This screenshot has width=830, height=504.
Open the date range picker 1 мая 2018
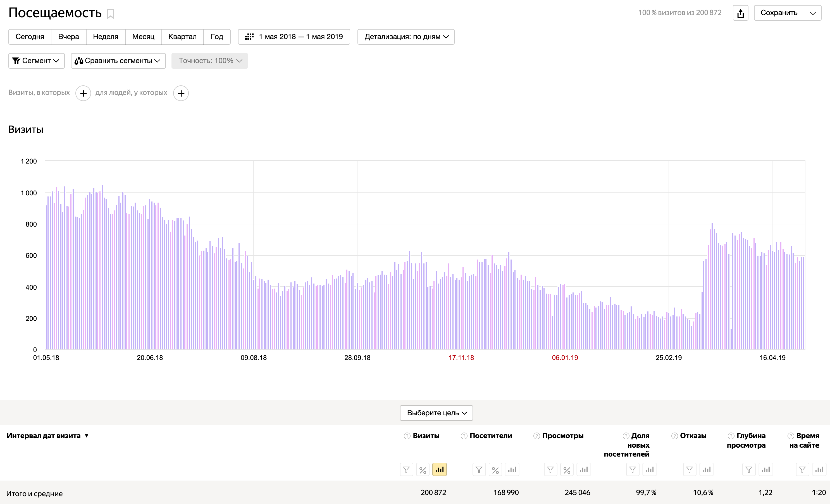tap(294, 37)
